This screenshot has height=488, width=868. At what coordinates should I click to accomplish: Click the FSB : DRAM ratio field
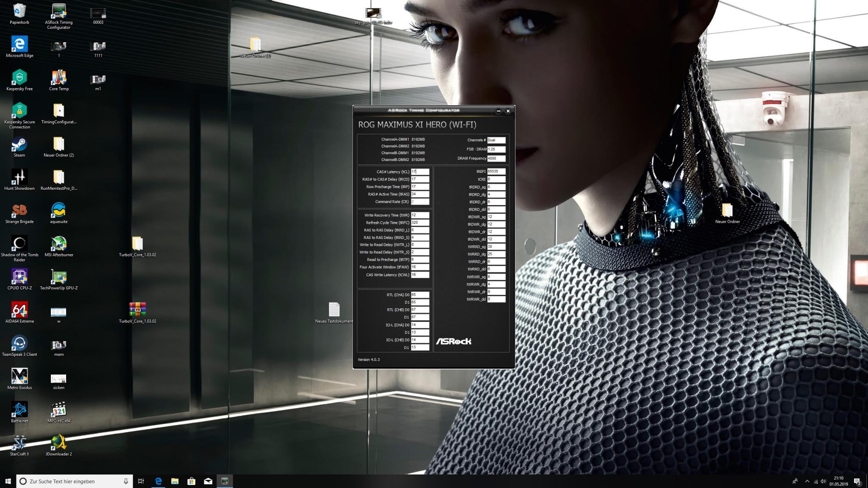click(496, 149)
